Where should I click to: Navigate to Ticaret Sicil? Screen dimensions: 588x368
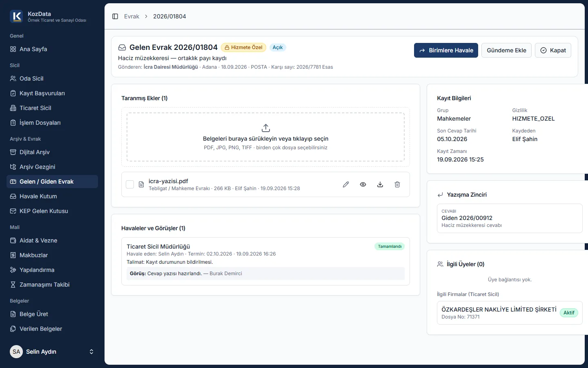click(52, 108)
